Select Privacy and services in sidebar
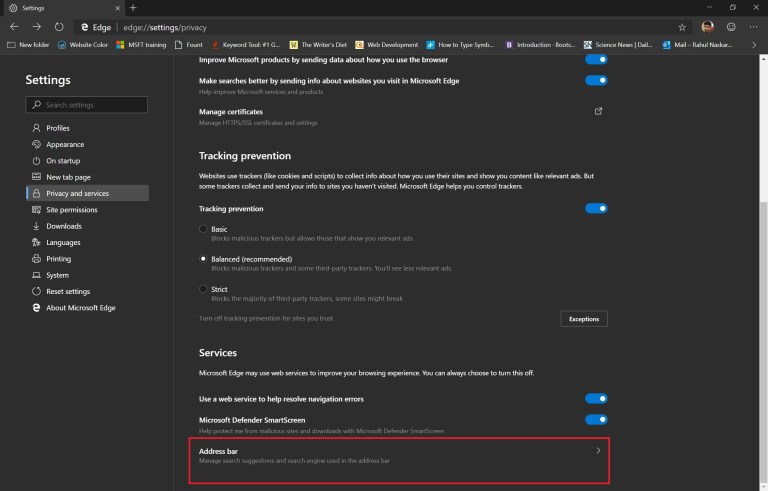 point(87,193)
